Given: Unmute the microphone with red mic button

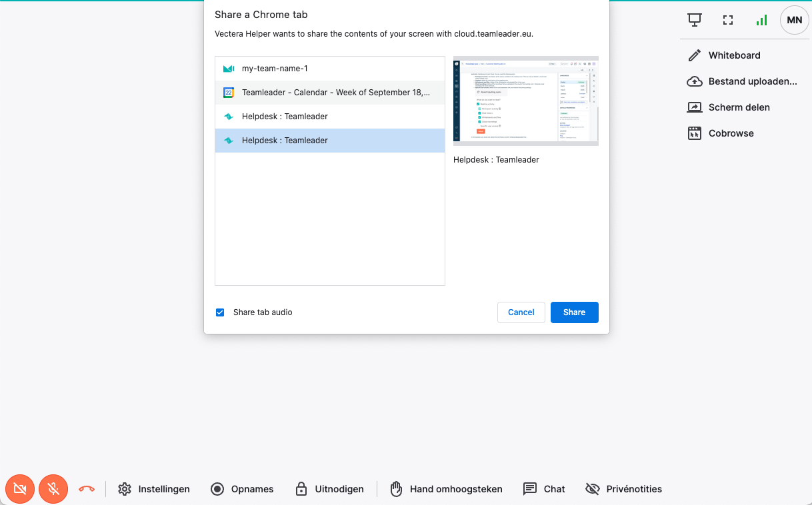Looking at the screenshot, I should point(53,489).
